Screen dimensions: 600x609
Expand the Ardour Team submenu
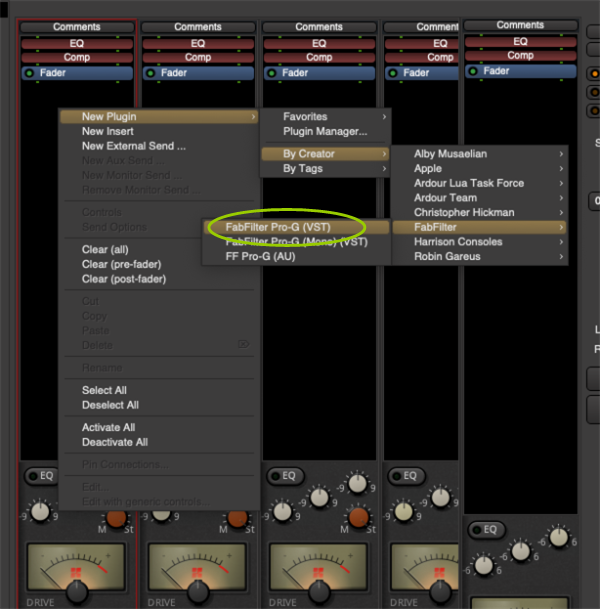tap(479, 198)
